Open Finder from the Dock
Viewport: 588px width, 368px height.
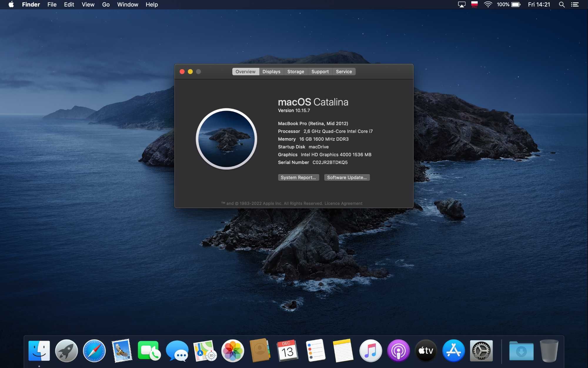[39, 351]
